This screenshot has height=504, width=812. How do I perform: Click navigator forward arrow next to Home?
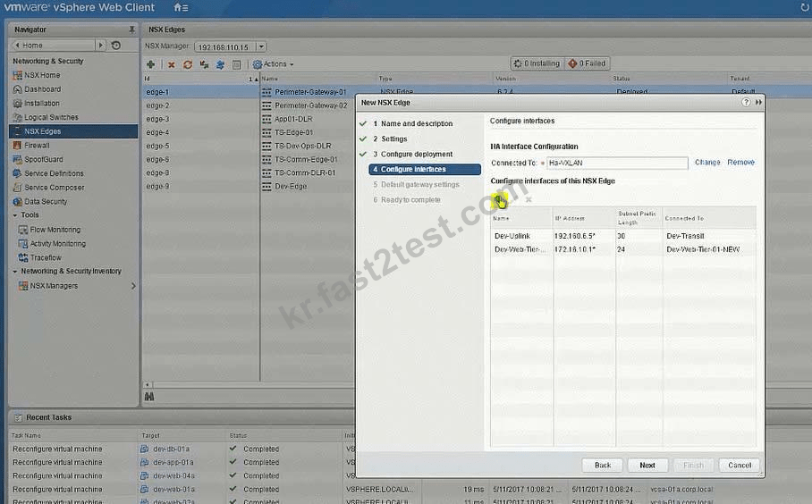pos(101,46)
